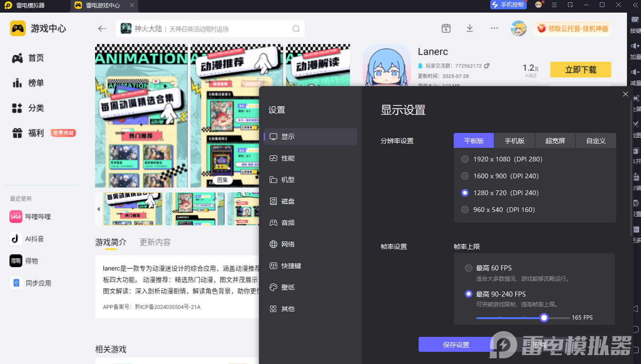Viewport: 641px width, 364px height.
Task: Open the download manager icon
Action: click(x=470, y=28)
